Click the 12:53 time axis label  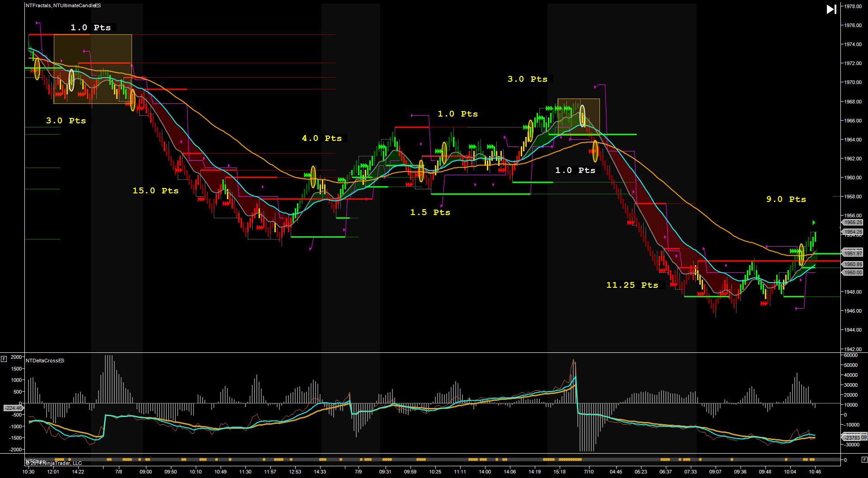point(295,472)
